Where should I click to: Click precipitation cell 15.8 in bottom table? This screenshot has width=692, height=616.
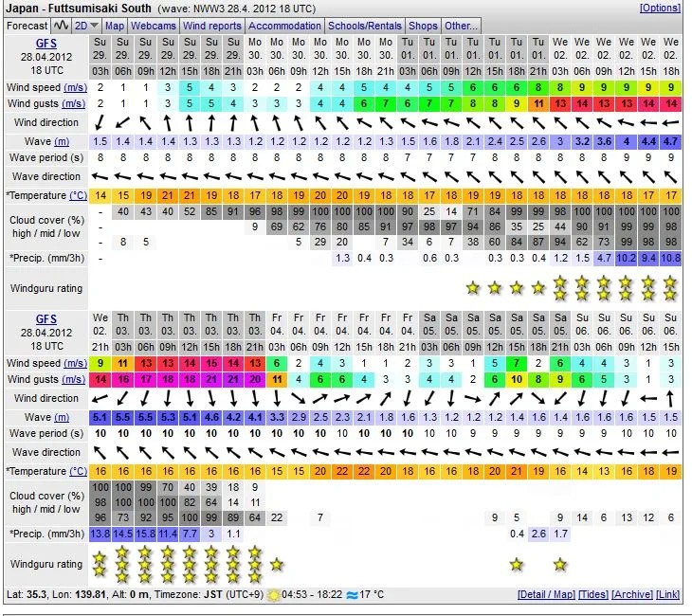click(x=146, y=534)
